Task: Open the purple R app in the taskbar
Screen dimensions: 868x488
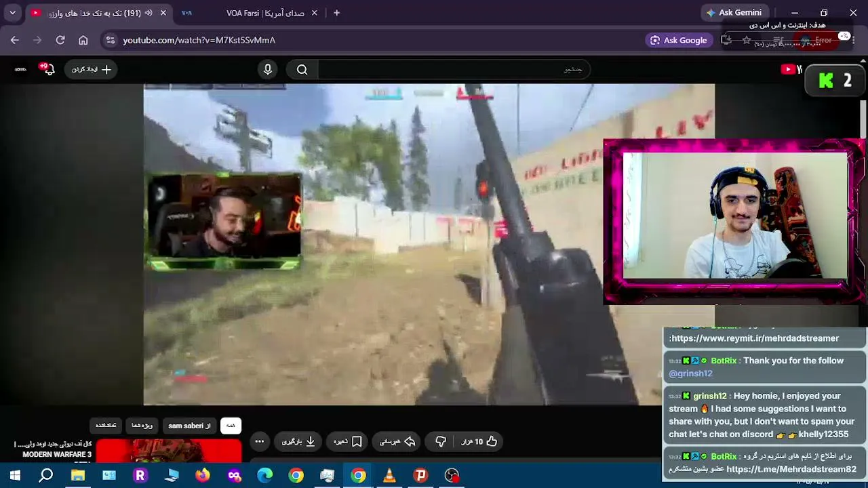Action: [x=140, y=476]
